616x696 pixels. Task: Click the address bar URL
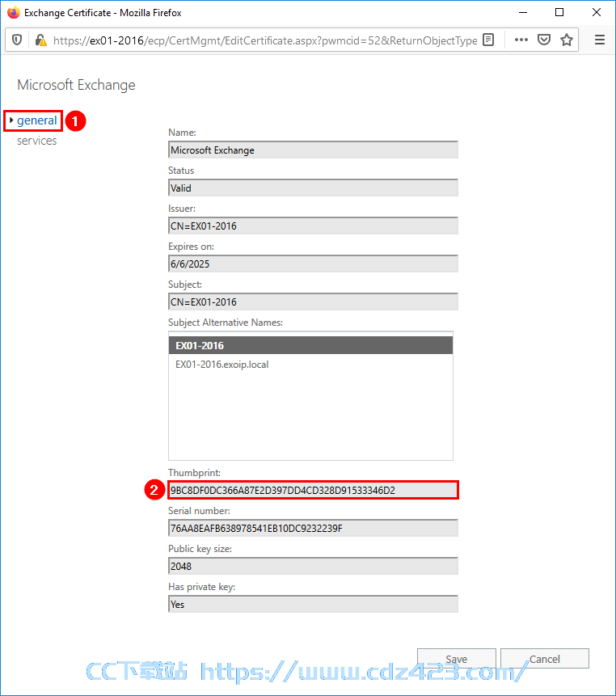click(x=265, y=41)
